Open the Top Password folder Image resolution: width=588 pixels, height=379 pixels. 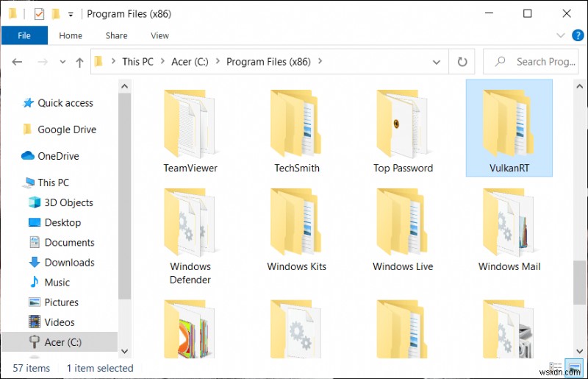(403, 131)
